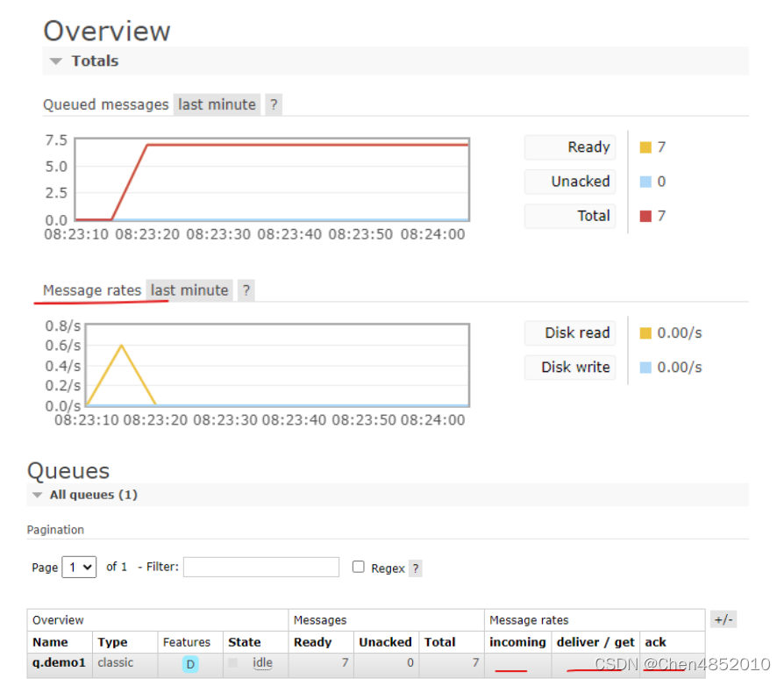Click the Disk write 0.00/s value

pos(679,368)
